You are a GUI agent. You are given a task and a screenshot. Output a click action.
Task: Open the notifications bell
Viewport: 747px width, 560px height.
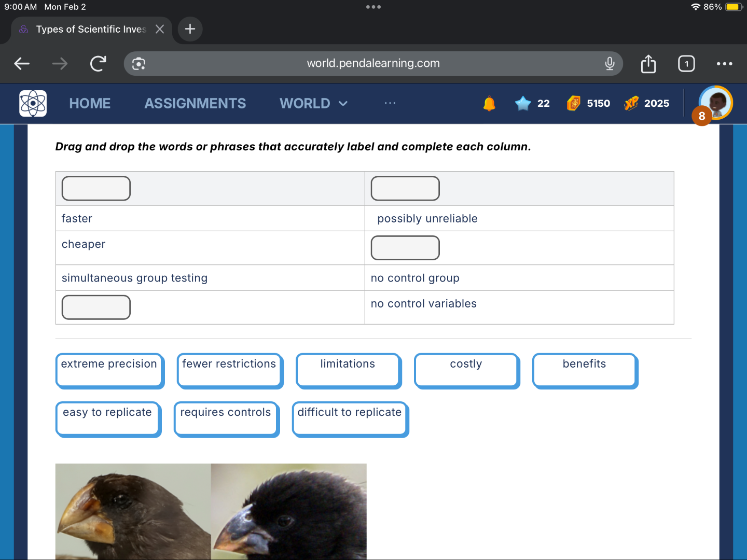pos(488,103)
